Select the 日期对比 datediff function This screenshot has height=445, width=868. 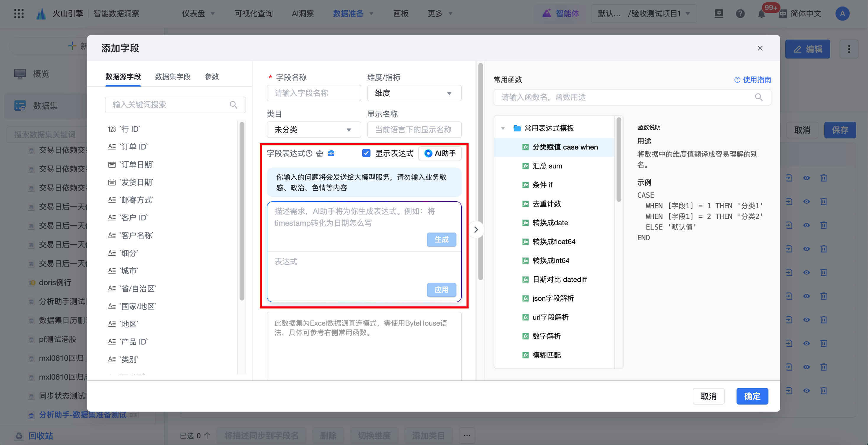tap(554, 280)
